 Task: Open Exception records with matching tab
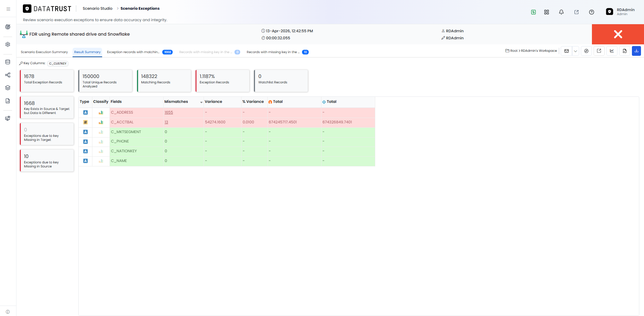pos(140,52)
